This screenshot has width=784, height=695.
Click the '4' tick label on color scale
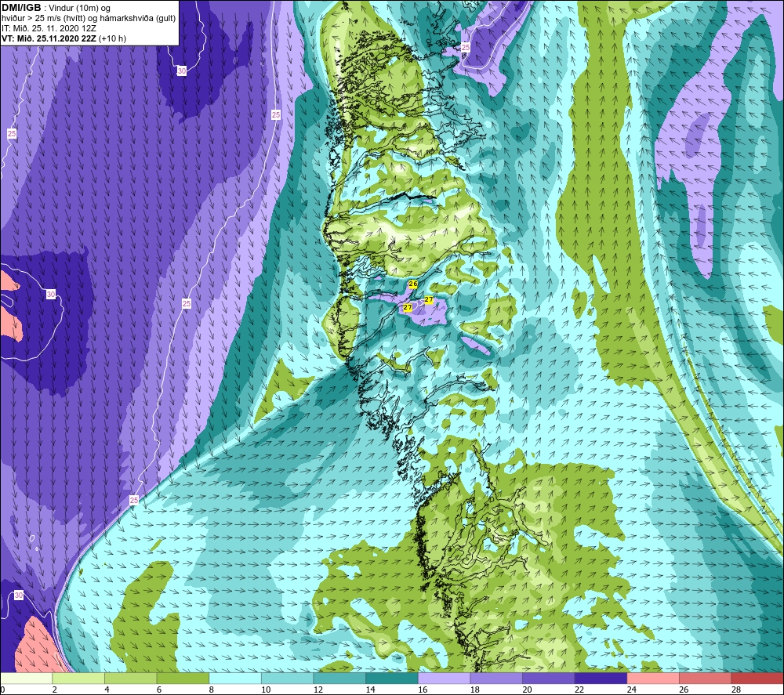107,690
